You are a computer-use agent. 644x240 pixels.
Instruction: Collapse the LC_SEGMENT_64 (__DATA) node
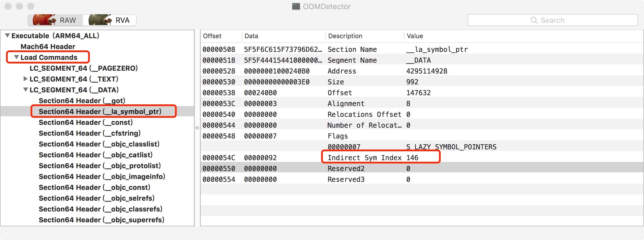click(26, 90)
